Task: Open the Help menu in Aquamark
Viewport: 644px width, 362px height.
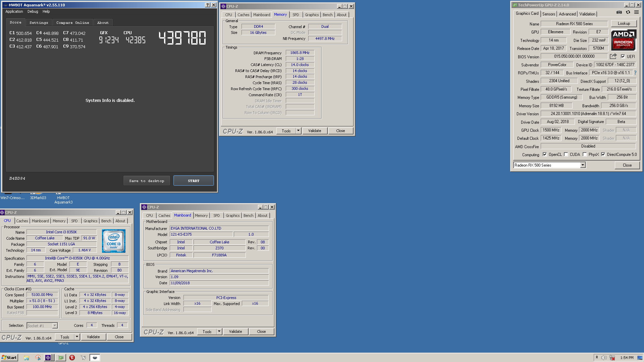Action: 46,11
